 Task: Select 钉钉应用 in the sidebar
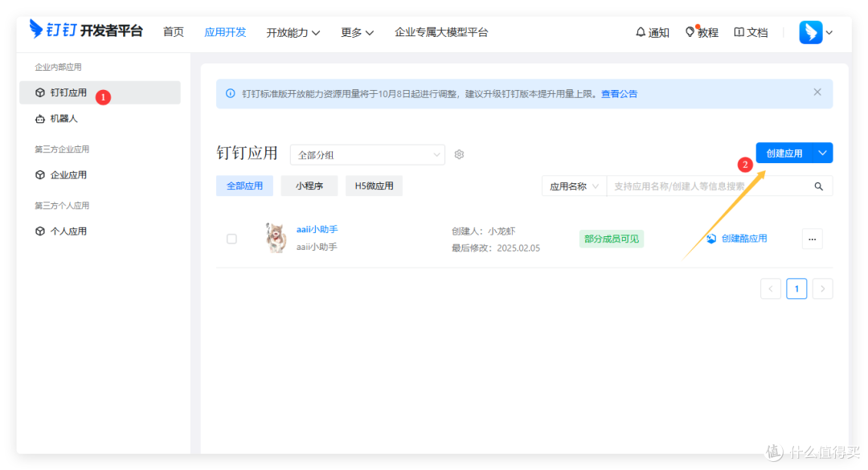(100, 92)
